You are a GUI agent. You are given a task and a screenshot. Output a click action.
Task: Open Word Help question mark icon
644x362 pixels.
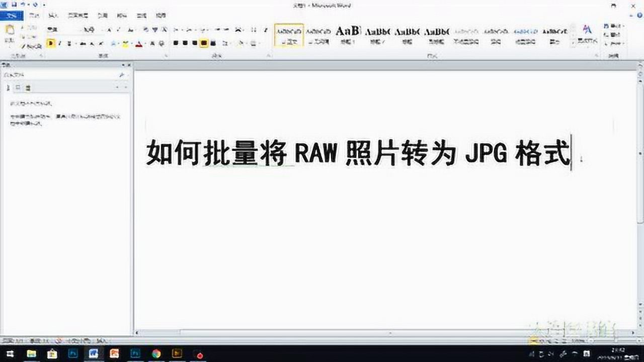638,17
